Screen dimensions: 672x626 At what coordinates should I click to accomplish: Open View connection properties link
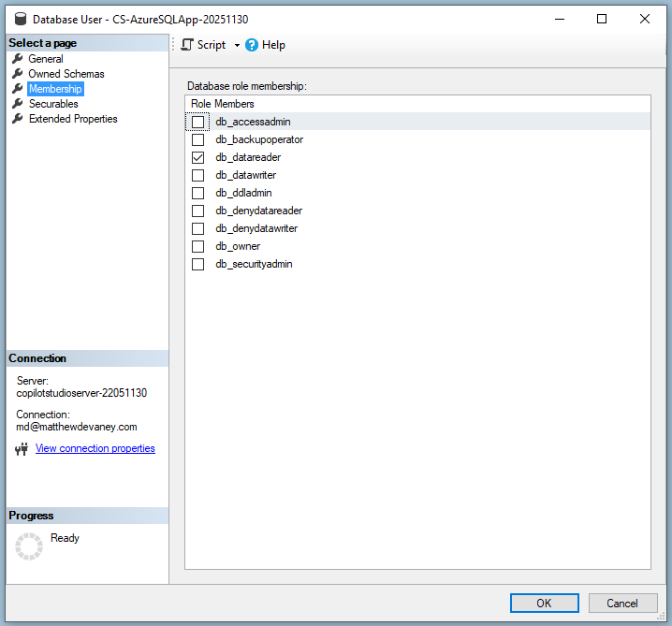click(95, 448)
